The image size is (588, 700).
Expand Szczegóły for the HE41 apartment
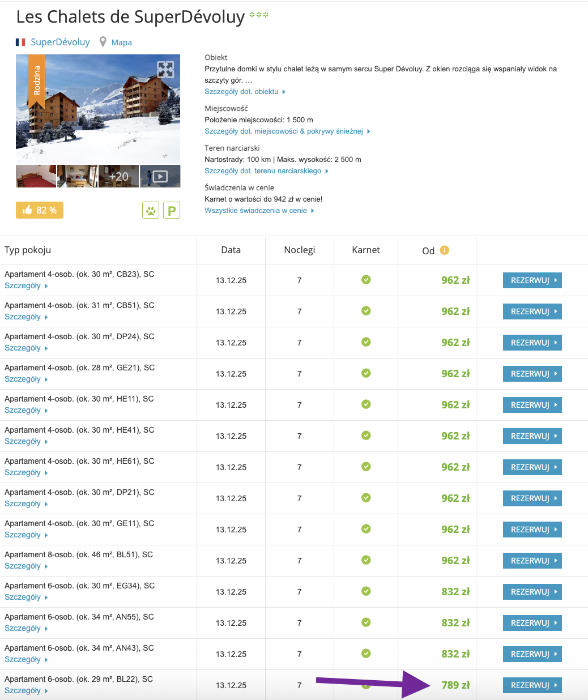point(26,442)
